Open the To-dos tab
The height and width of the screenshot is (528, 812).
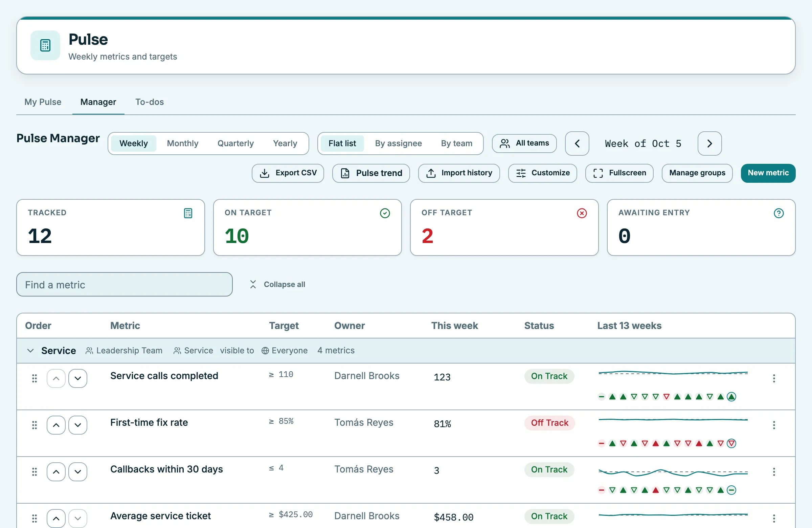(x=150, y=102)
